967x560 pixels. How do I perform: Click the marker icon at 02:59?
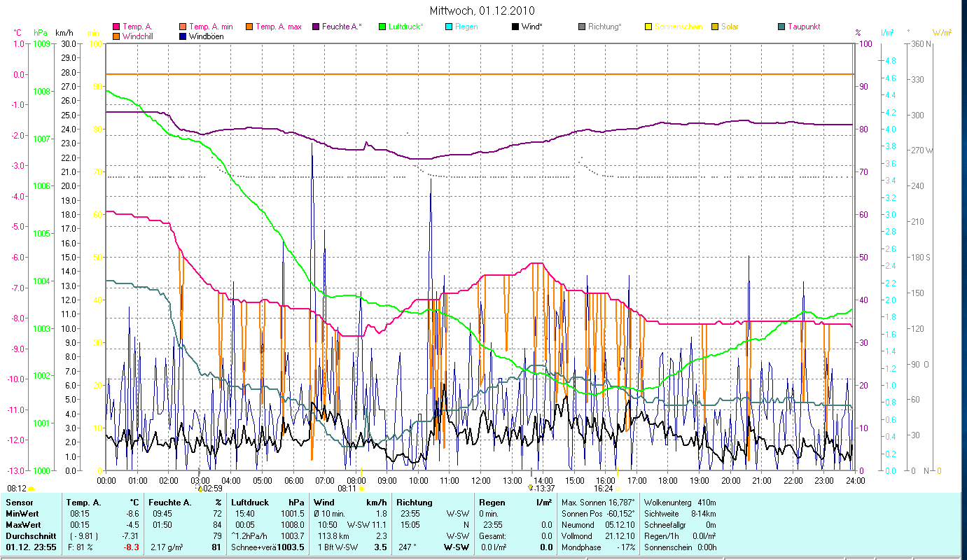coord(200,489)
